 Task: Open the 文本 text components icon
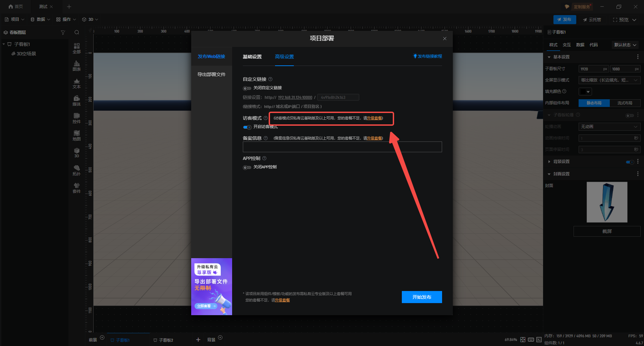click(x=76, y=83)
